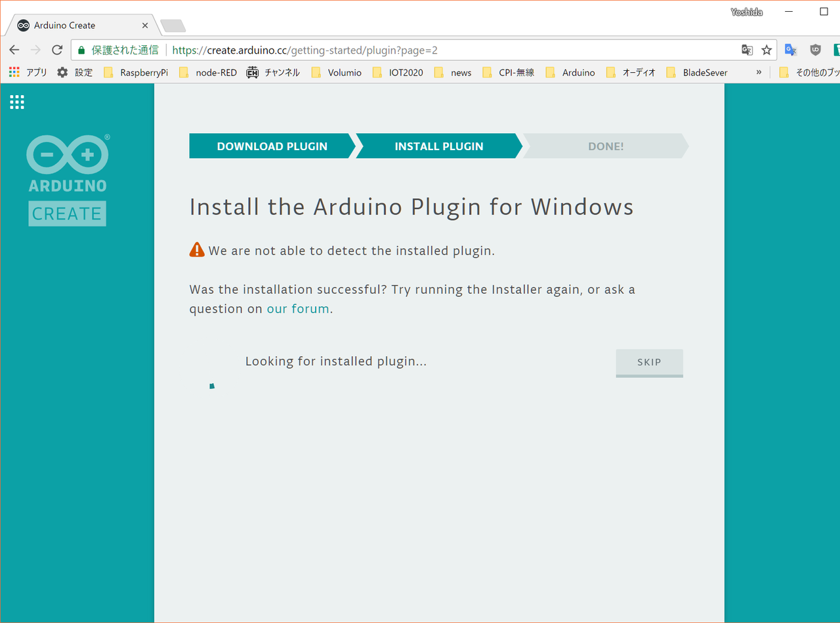Expand the hidden bookmarks overflow chevron
Image resolution: width=840 pixels, height=623 pixels.
[x=759, y=72]
